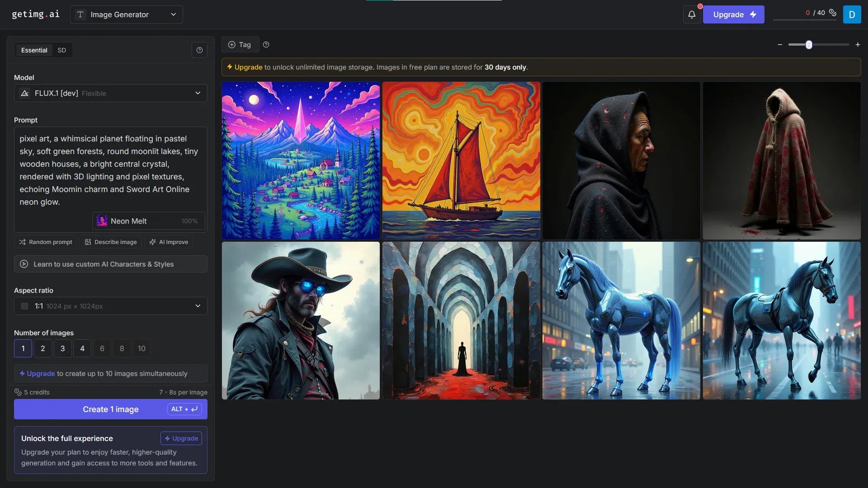Switch to the SD tab
Viewport: 868px width, 488px height.
coord(62,50)
